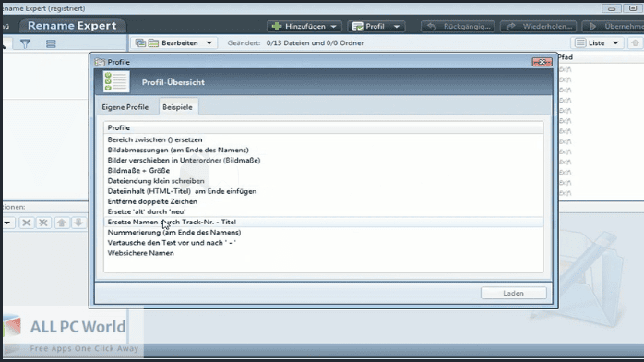This screenshot has height=362, width=644.
Task: Maximize the Rename Expert window
Action: click(x=633, y=8)
